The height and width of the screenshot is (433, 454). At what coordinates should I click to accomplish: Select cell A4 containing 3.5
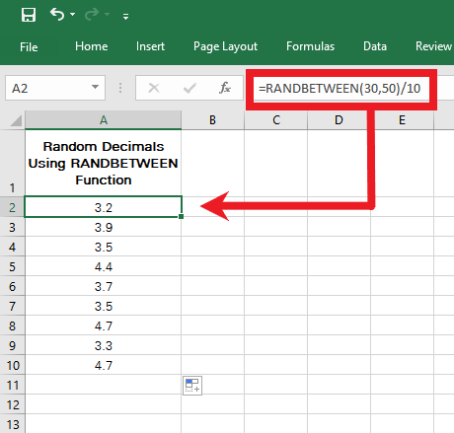(103, 247)
